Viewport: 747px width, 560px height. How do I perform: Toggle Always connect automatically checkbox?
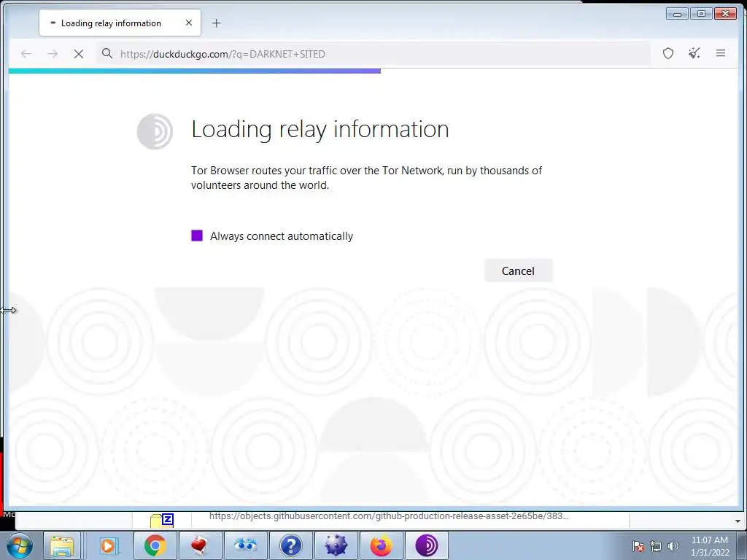tap(197, 236)
